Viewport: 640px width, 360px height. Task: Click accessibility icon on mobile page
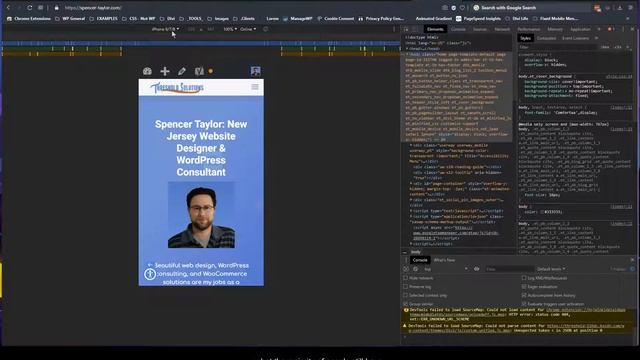150,274
